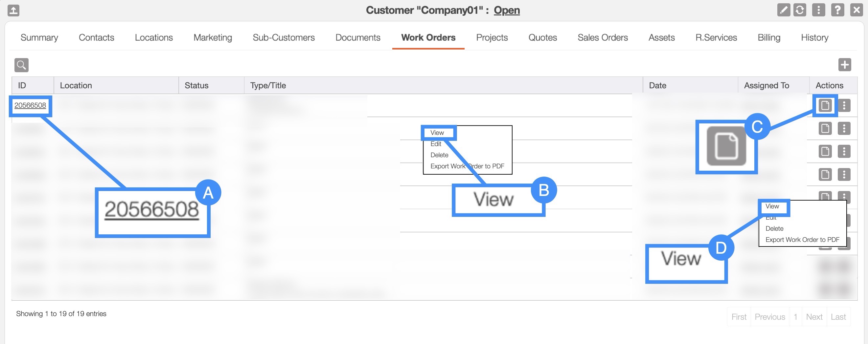Open three-dot actions menu for work order 20566508

844,105
